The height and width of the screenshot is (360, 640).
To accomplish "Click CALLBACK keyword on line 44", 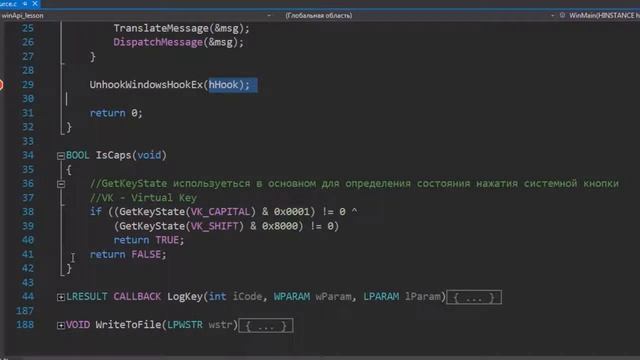I will 137,296.
